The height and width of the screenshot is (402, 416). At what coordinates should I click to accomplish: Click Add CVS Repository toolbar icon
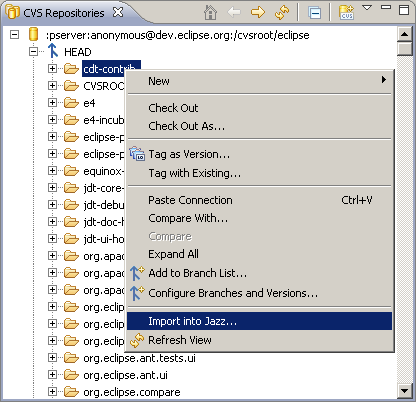pyautogui.click(x=347, y=12)
